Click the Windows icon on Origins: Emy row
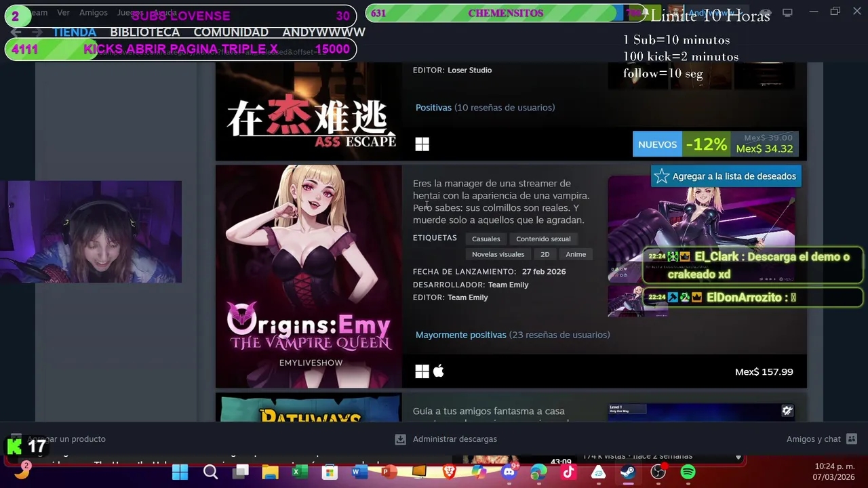 pos(422,371)
